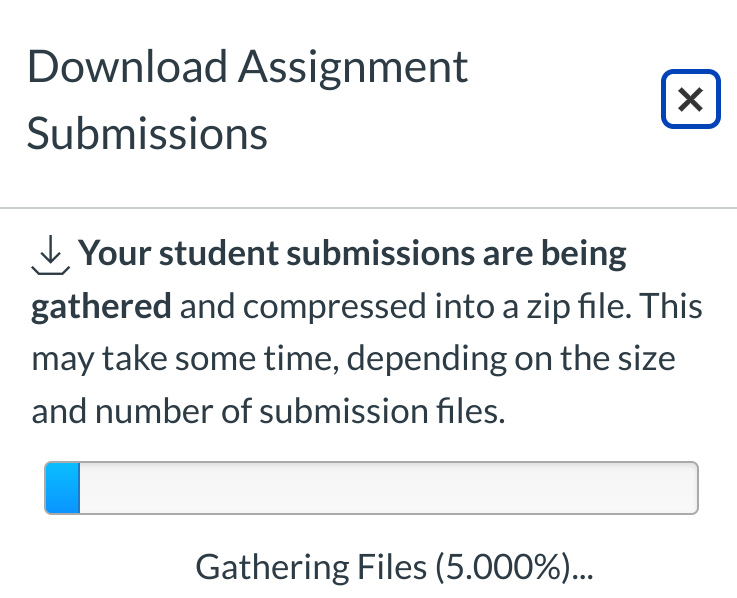Click the "Download Assignment" title line

tap(247, 67)
